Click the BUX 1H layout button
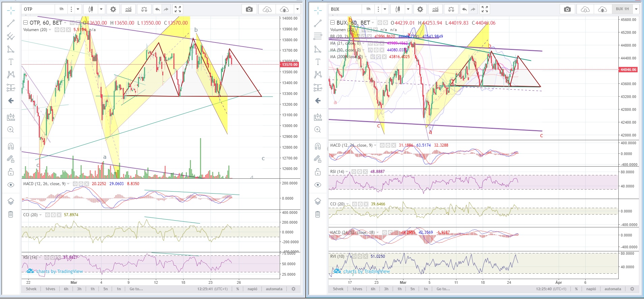The image size is (644, 299). click(x=622, y=9)
